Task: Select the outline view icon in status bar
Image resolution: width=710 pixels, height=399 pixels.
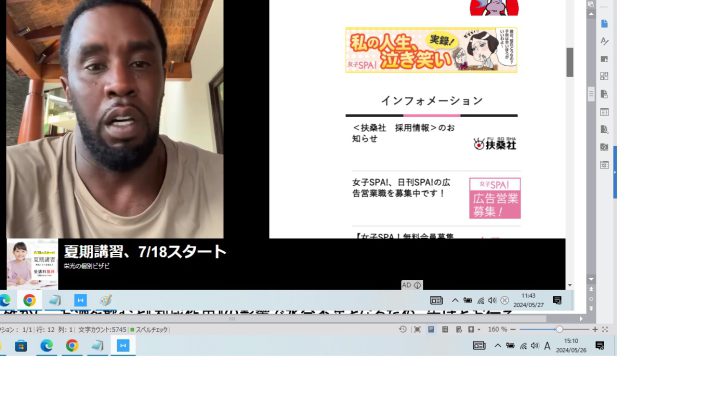Action: click(445, 329)
